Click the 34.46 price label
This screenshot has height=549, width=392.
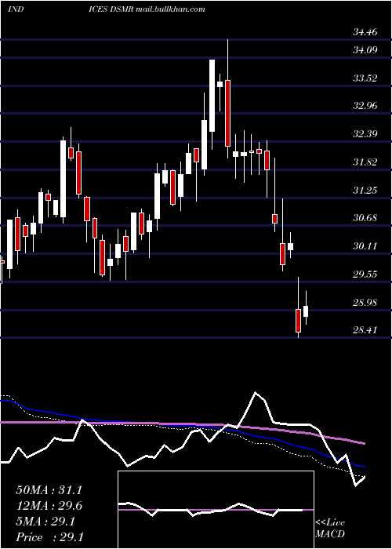365,32
